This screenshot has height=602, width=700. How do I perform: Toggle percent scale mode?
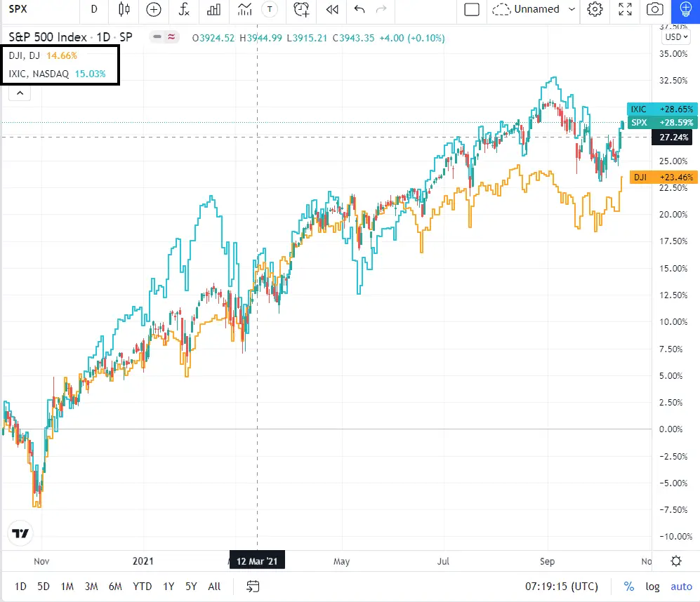click(x=629, y=587)
